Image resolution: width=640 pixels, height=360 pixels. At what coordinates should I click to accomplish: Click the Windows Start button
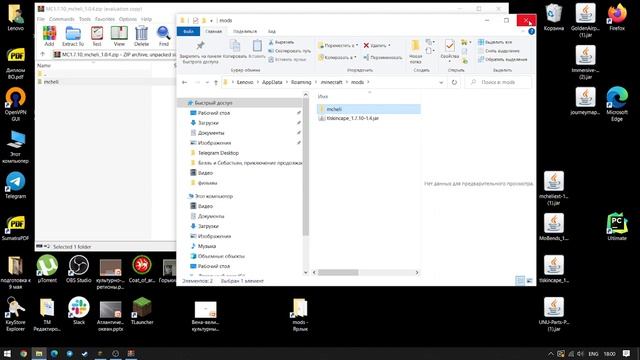7,353
